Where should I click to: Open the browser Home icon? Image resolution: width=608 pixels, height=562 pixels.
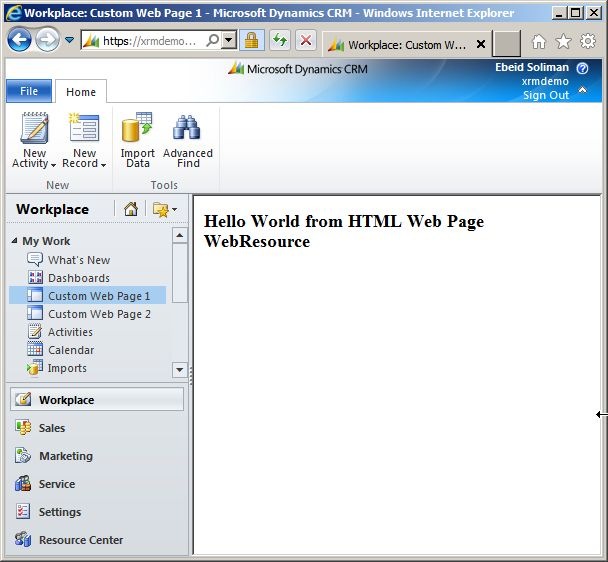(x=539, y=42)
